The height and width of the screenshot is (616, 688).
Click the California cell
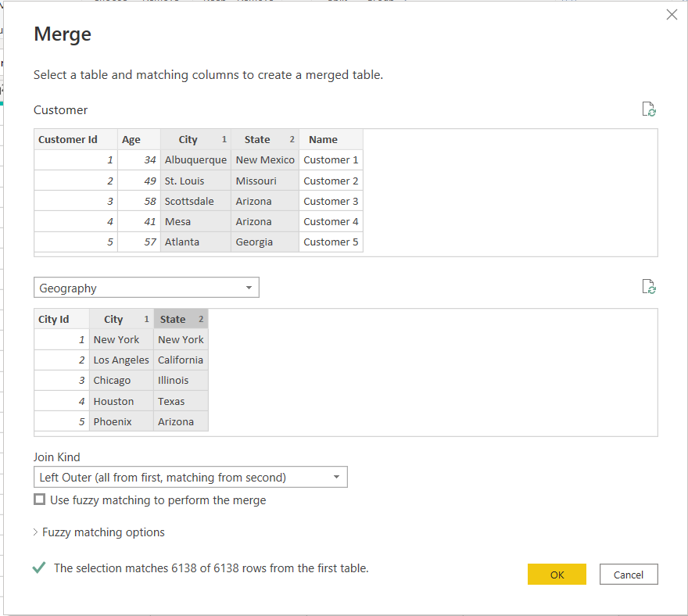click(181, 360)
